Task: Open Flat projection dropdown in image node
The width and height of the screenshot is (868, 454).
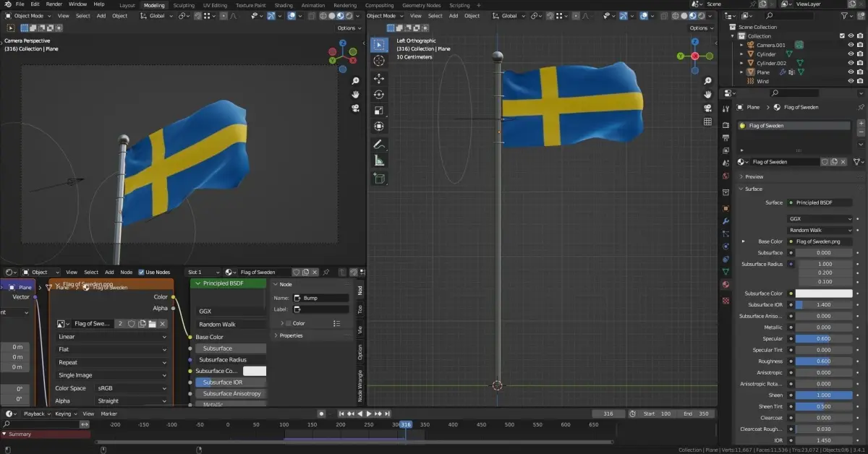Action: (x=112, y=350)
